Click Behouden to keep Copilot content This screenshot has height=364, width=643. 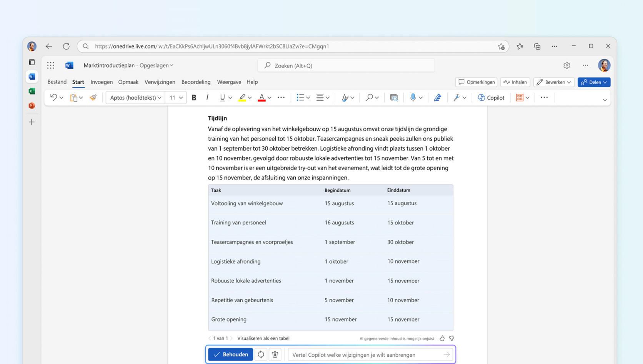231,354
